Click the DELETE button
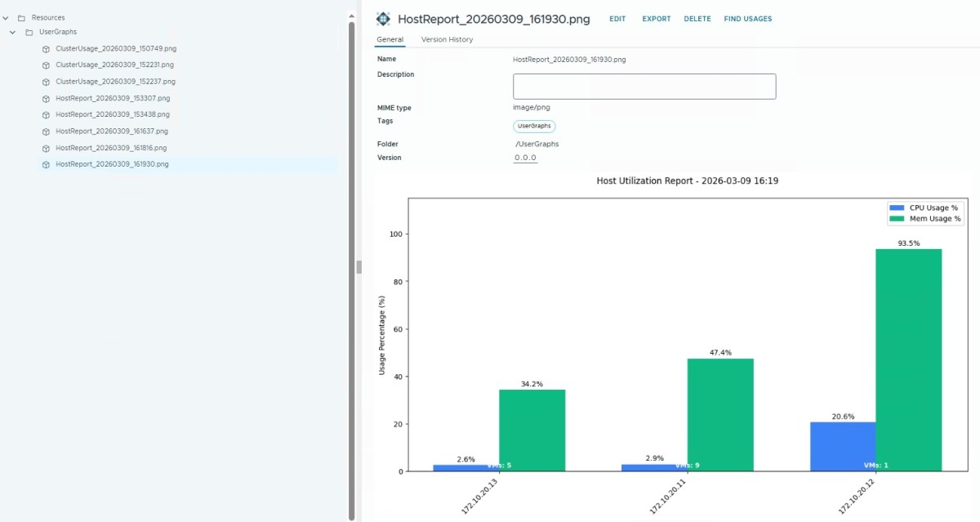Image resolution: width=980 pixels, height=522 pixels. click(697, 18)
